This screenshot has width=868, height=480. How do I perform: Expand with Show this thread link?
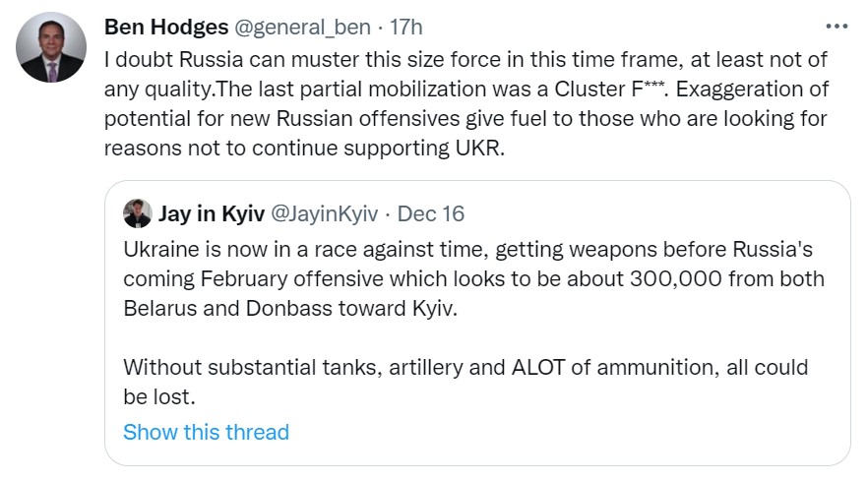206,432
